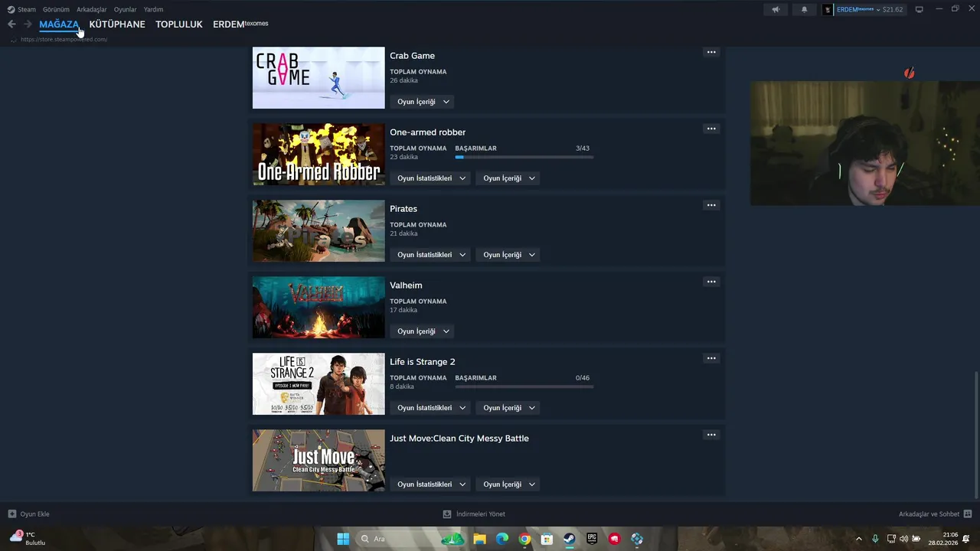
Task: Go back with the left arrow
Action: tap(11, 24)
